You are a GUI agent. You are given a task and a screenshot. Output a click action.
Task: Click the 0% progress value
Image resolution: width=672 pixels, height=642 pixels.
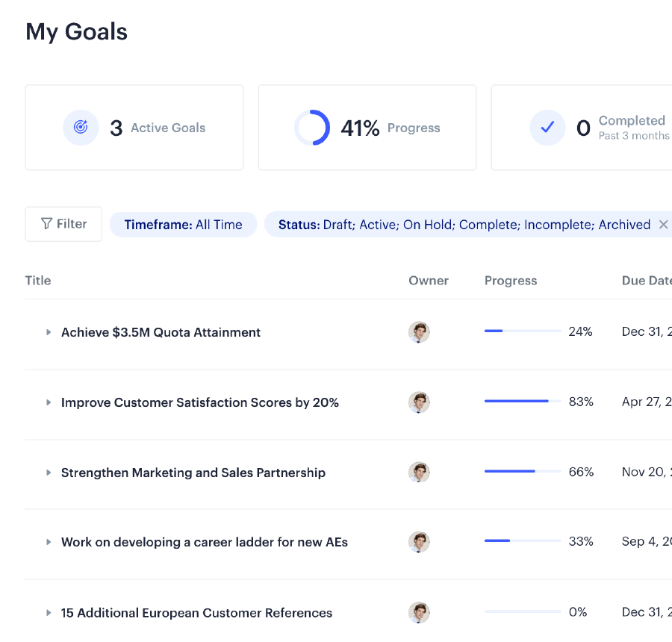point(578,611)
